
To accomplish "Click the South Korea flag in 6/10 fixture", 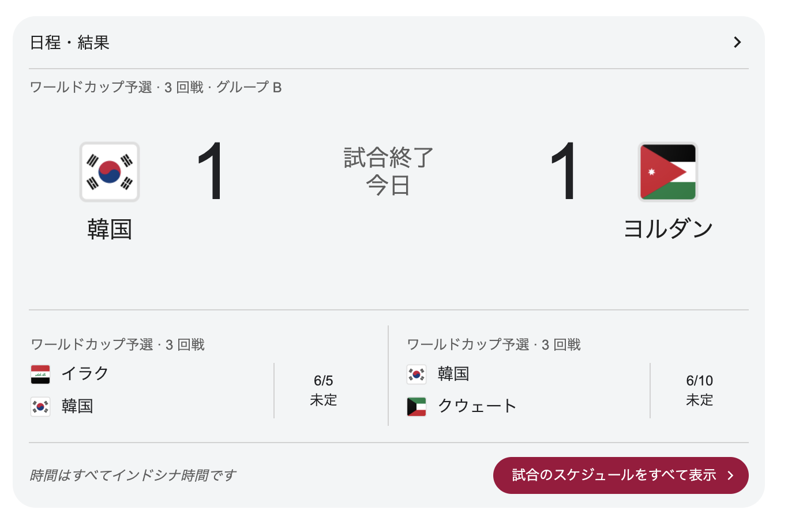I will [x=416, y=374].
